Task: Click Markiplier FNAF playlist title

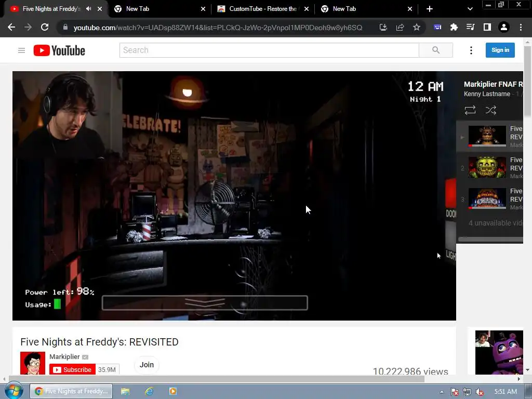Action: pos(494,84)
